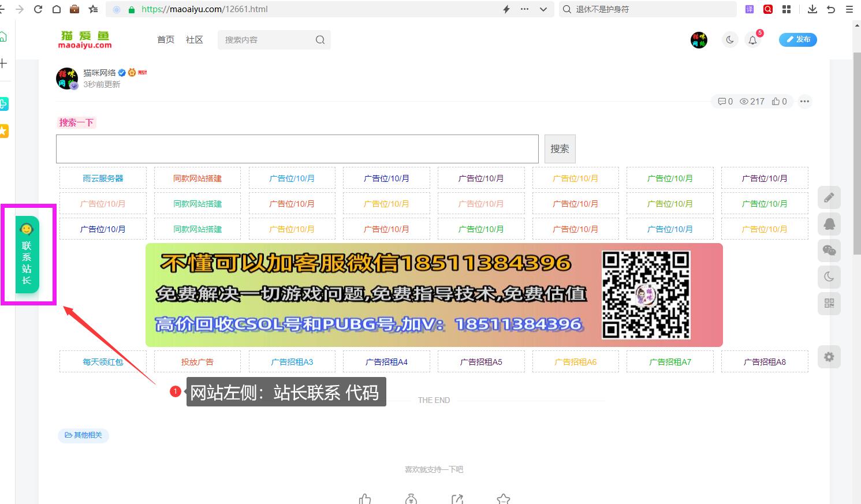Click the customer service WeChat banner image
Screen dimensions: 861x504
[x=434, y=295]
